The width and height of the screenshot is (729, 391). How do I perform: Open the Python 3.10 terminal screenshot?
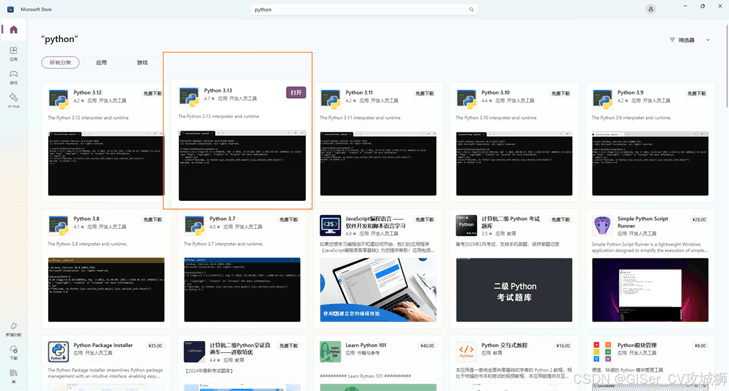tap(514, 163)
